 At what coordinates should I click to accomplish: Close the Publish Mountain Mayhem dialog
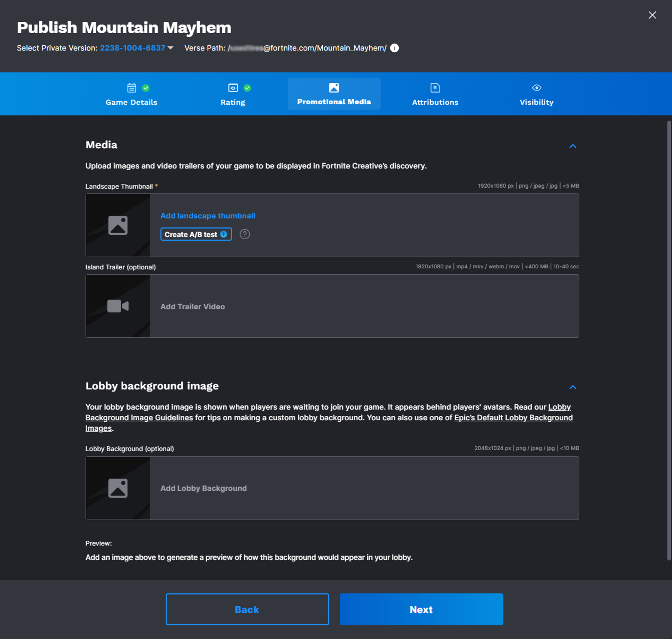point(652,15)
